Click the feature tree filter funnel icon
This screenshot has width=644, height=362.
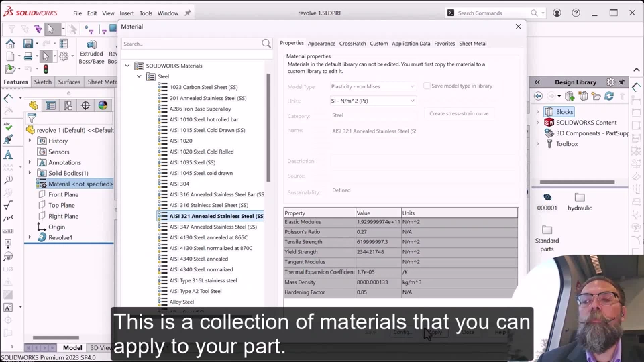pyautogui.click(x=32, y=118)
